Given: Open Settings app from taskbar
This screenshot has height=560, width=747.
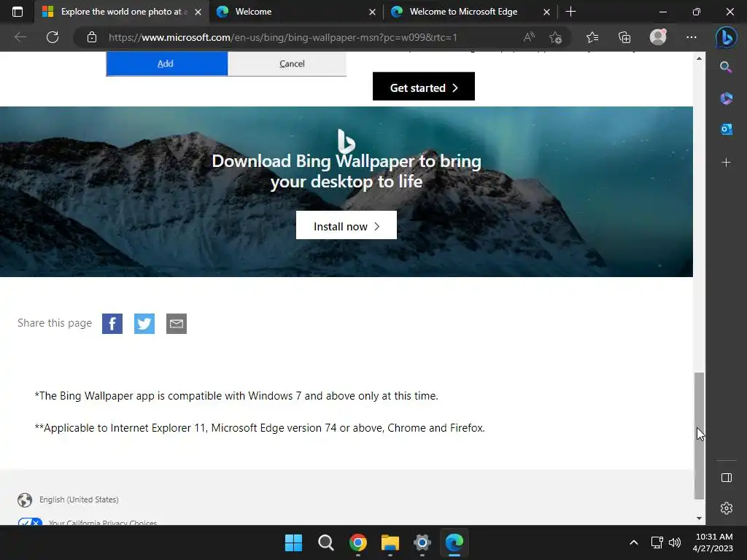Looking at the screenshot, I should (x=422, y=542).
